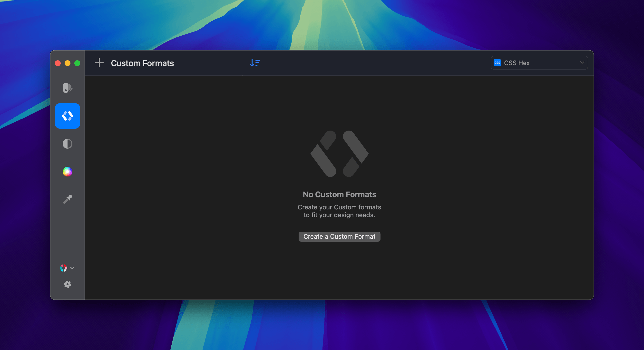Image resolution: width=644 pixels, height=350 pixels.
Task: Expand the chevron beside the multicolor ring
Action: pyautogui.click(x=72, y=268)
